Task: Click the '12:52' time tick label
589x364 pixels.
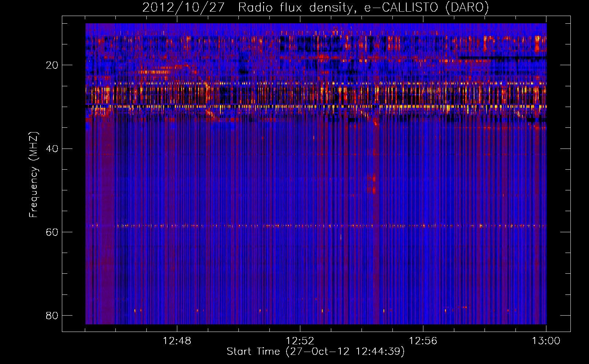Action: click(x=300, y=341)
